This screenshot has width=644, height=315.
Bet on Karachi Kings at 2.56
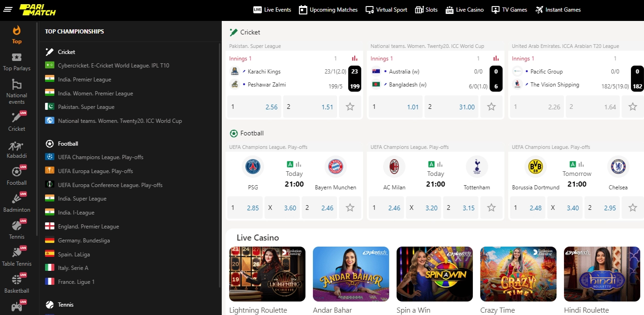[254, 107]
